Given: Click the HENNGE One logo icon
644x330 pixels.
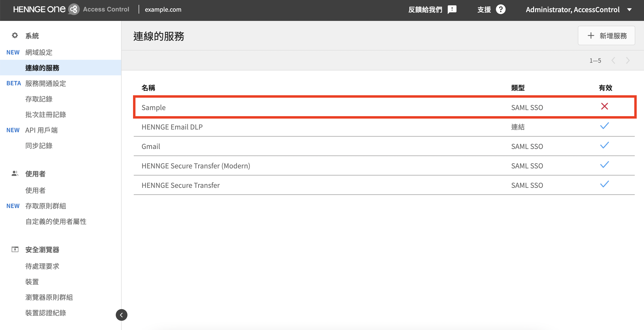Looking at the screenshot, I should point(74,9).
